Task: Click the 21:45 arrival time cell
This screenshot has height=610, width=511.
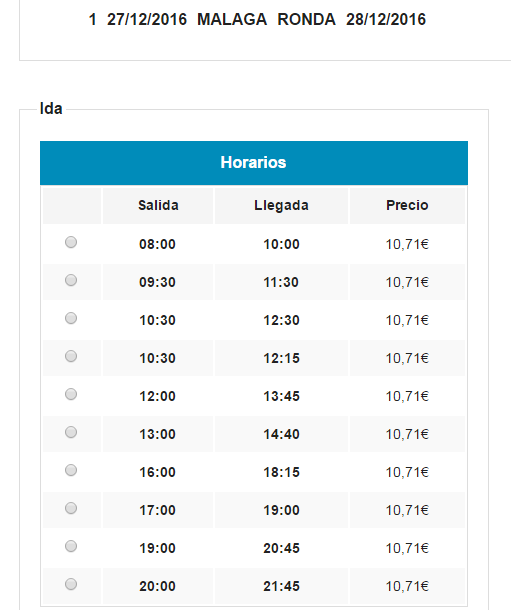Action: point(281,586)
